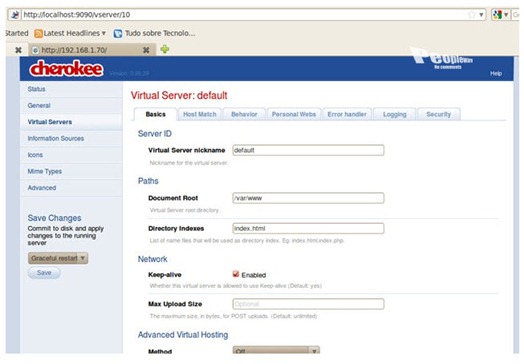Screen dimensions: 524x364
Task: Switch to the Host Match tab
Action: point(200,114)
